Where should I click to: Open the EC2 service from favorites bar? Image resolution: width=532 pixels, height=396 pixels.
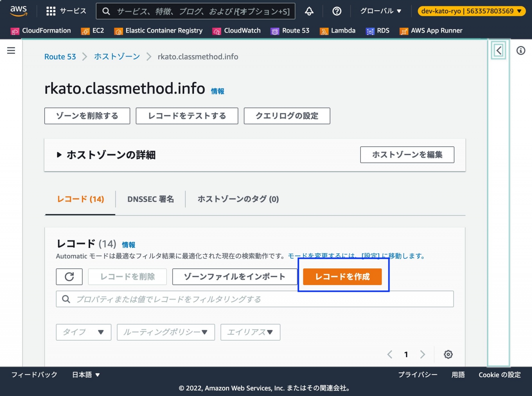pos(92,31)
